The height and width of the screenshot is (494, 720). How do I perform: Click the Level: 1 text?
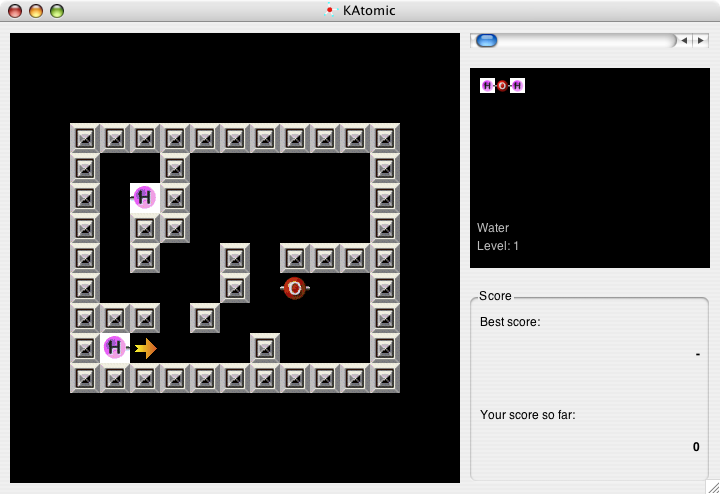498,246
